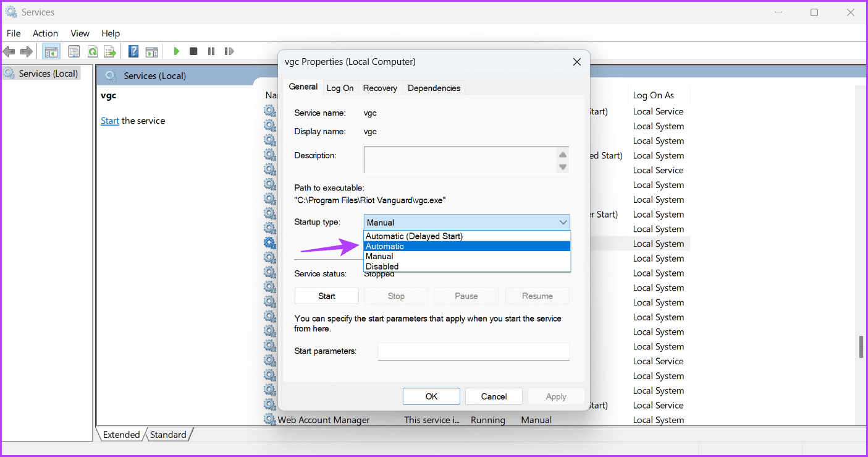The width and height of the screenshot is (868, 457).
Task: Click the Export List toolbar icon
Action: (x=110, y=51)
